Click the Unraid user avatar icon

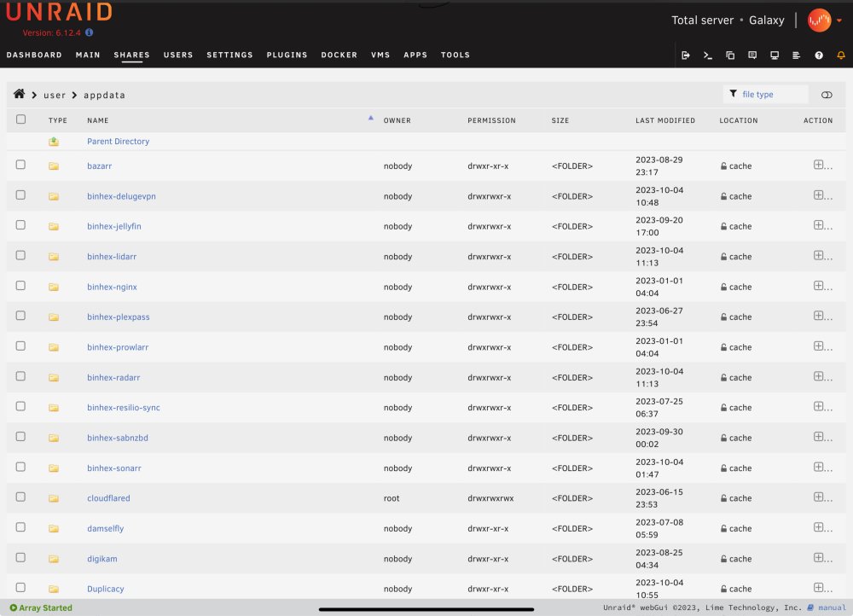pos(819,20)
